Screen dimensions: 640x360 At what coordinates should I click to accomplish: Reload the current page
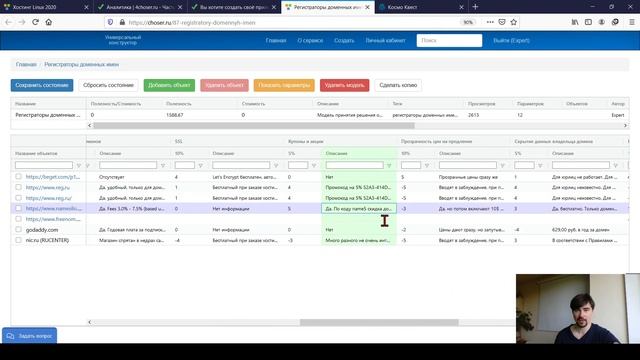tap(35, 22)
